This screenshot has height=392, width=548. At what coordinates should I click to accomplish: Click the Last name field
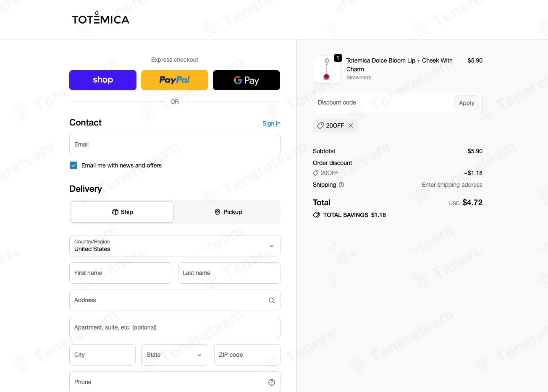(229, 273)
